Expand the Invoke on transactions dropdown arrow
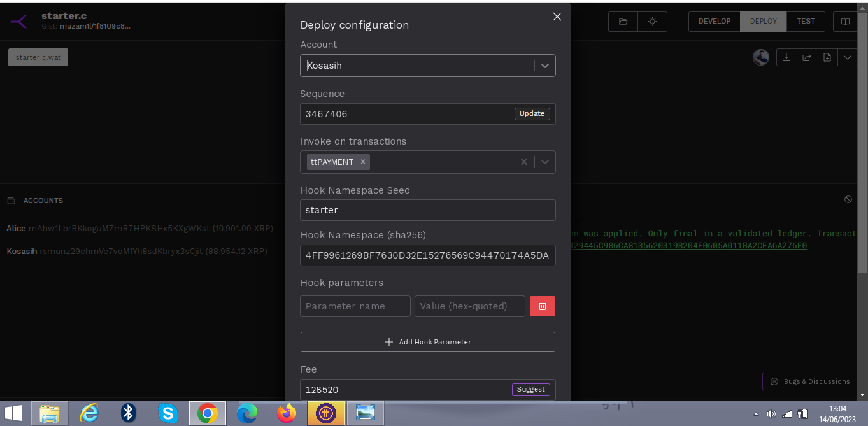The image size is (868, 426). point(545,162)
